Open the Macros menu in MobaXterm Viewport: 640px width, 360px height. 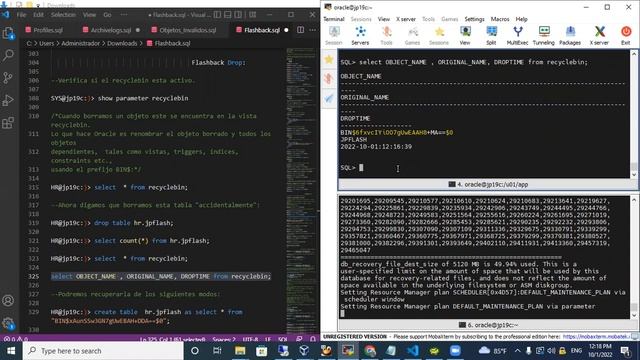click(x=500, y=19)
